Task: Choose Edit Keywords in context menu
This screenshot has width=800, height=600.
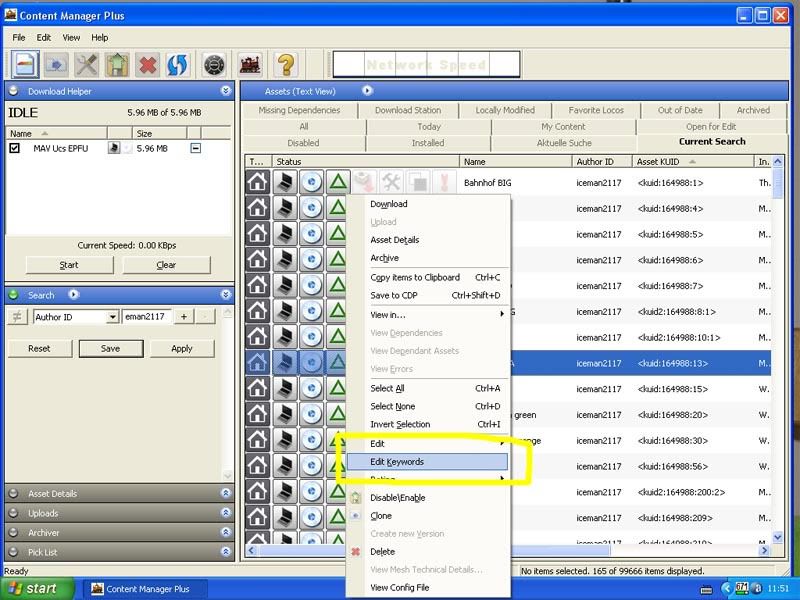Action: click(427, 462)
